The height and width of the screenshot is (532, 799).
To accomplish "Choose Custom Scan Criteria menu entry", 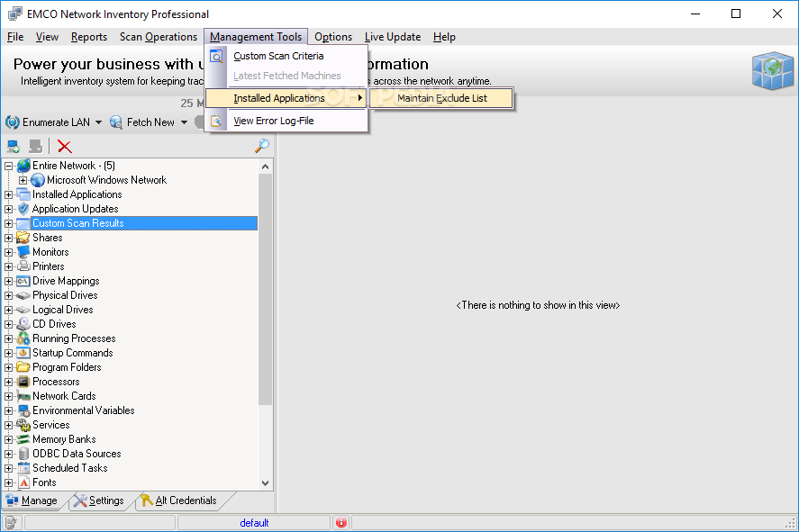I will pos(286,56).
